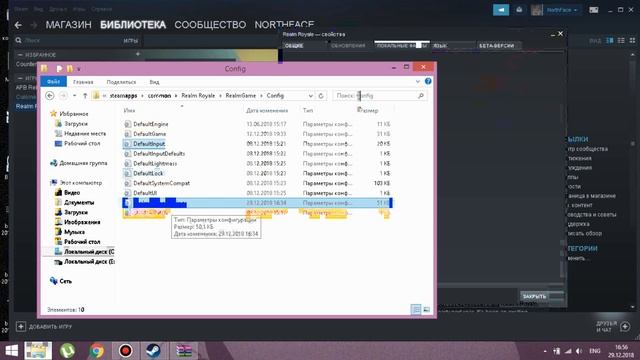This screenshot has width=640, height=360.
Task: Open the address bar history dropdown
Action: point(311,96)
